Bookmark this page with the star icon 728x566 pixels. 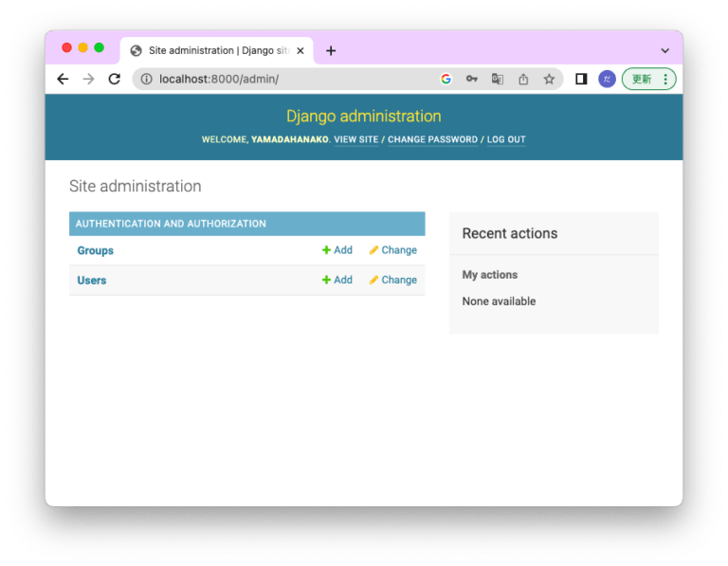(549, 80)
